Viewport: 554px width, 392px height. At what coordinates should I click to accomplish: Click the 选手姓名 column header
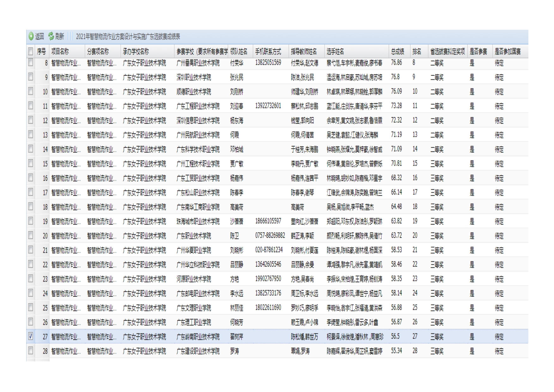pyautogui.click(x=335, y=52)
